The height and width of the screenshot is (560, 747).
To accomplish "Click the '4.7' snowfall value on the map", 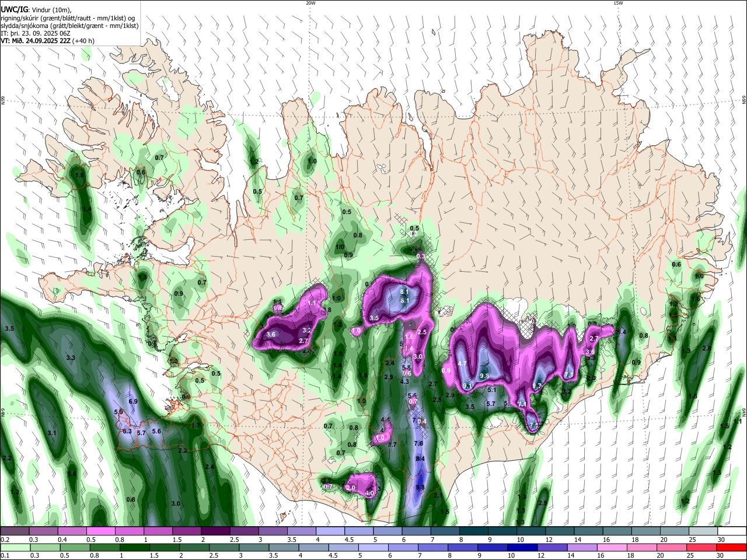I will click(x=463, y=363).
